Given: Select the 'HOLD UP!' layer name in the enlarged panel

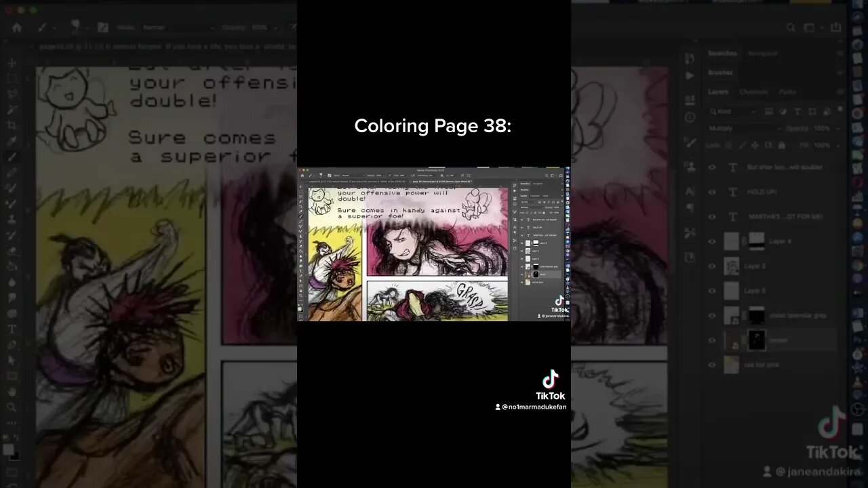Looking at the screenshot, I should click(763, 192).
